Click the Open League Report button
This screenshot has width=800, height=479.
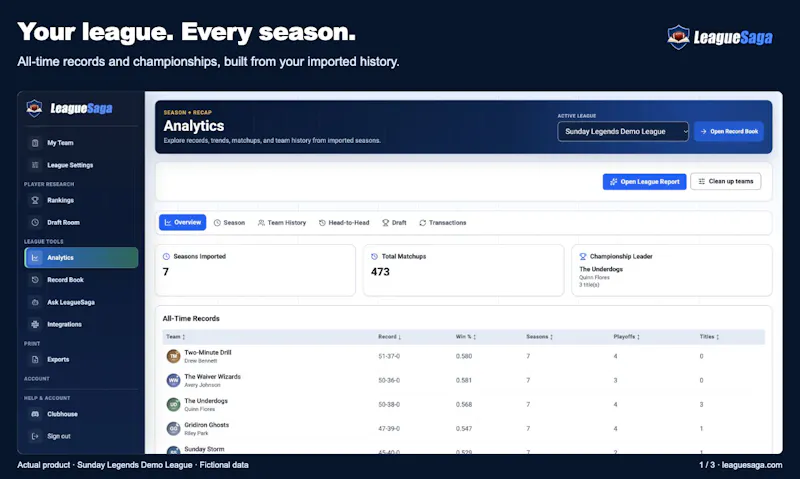[644, 182]
